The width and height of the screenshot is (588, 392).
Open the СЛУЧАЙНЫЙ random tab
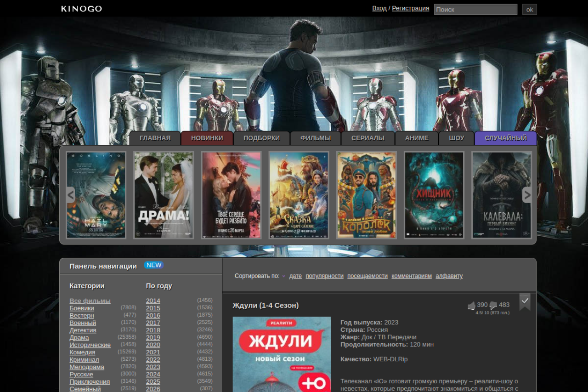point(505,138)
